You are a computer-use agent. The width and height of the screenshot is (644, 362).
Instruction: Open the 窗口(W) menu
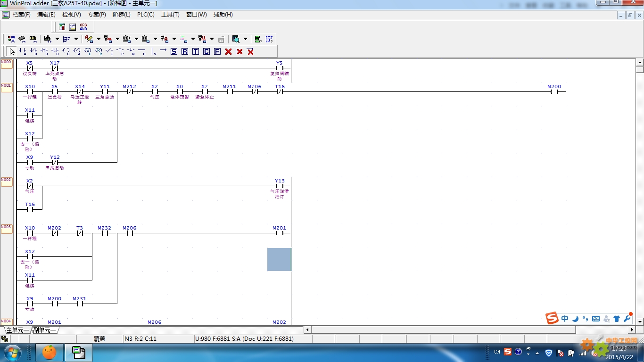click(x=196, y=15)
